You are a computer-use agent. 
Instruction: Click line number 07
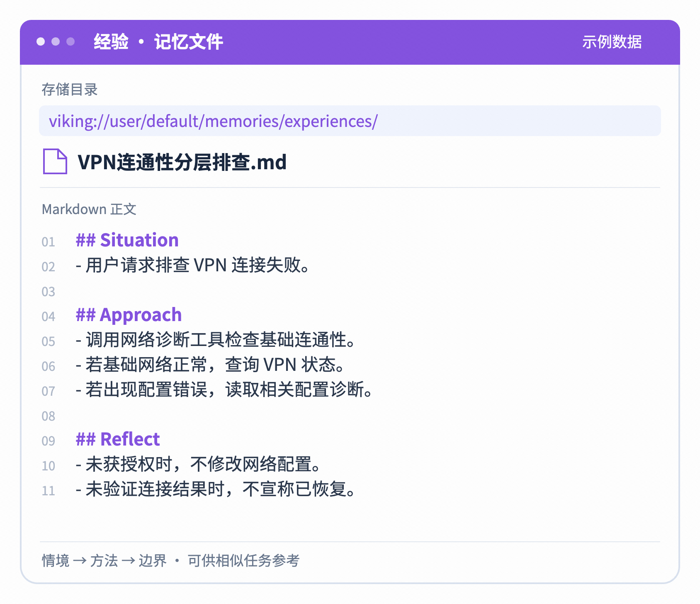49,391
